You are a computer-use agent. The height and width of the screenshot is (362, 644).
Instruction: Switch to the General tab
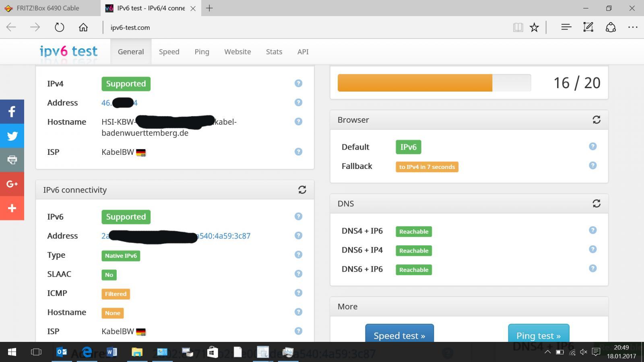click(131, 51)
